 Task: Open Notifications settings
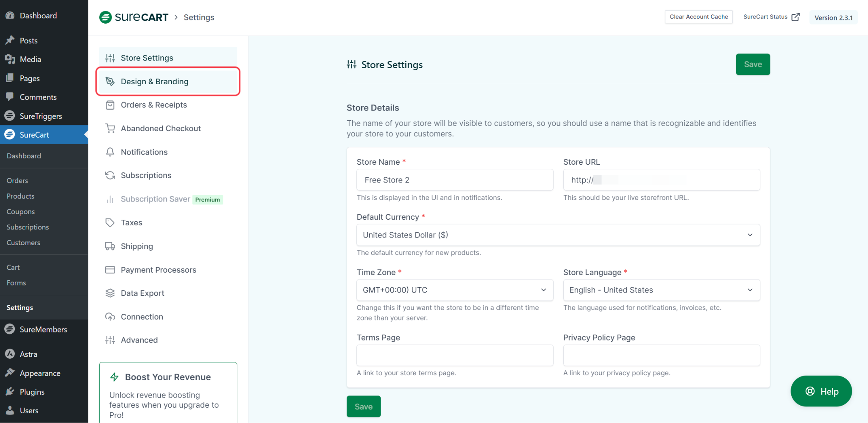pos(168,152)
